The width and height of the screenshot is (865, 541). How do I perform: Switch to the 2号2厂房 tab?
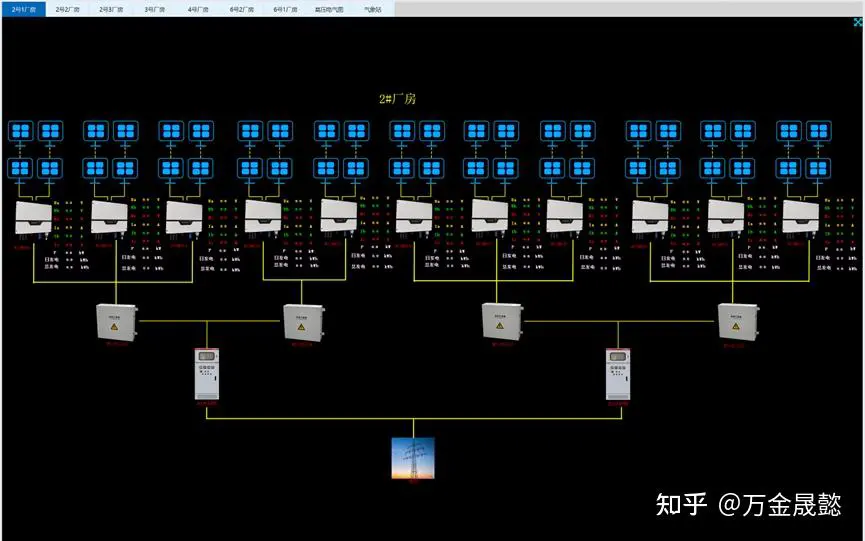tap(67, 8)
